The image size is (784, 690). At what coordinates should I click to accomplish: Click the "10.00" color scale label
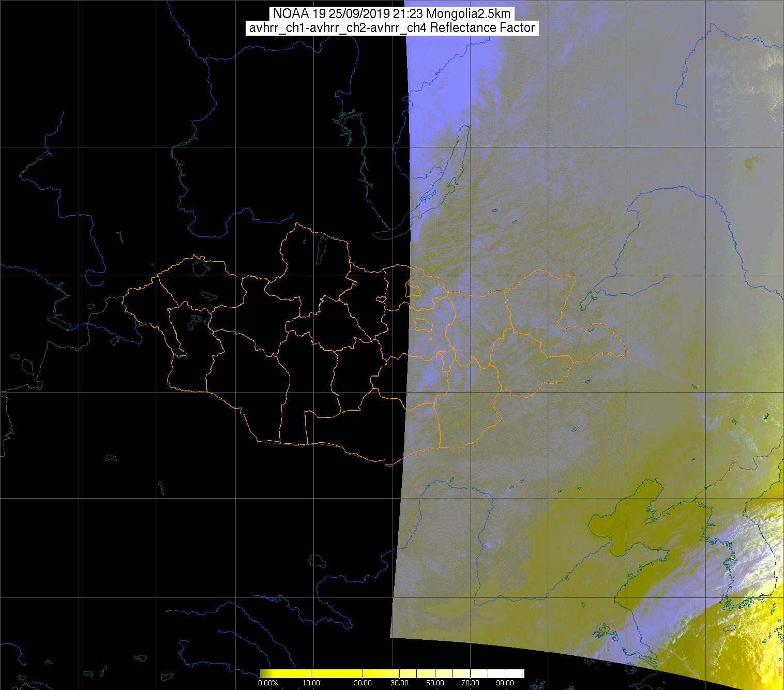[310, 683]
